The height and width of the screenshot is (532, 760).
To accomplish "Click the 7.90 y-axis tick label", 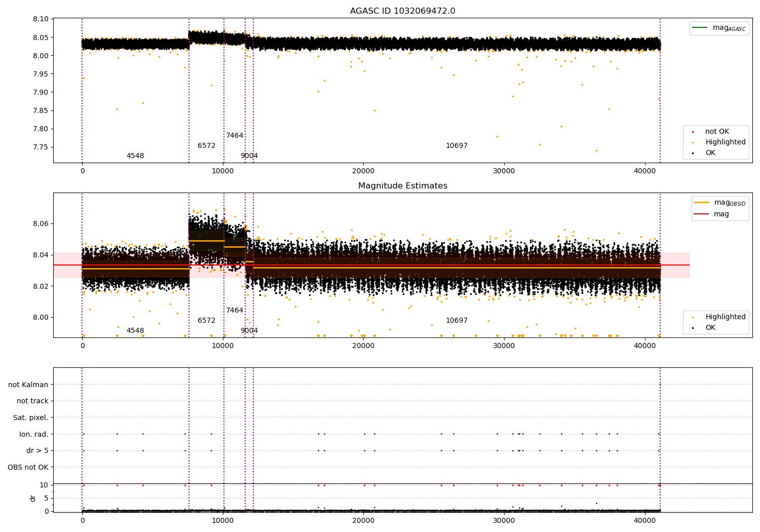I will click(x=41, y=92).
